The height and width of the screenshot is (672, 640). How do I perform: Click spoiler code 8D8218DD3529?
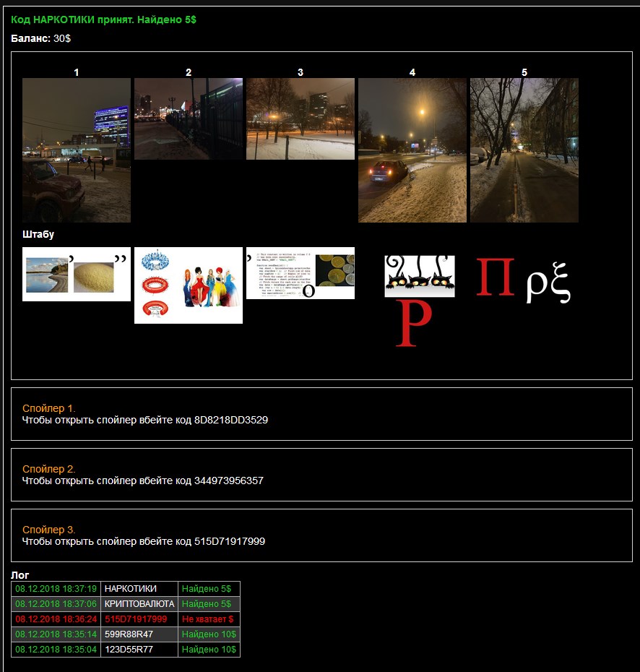coord(231,420)
